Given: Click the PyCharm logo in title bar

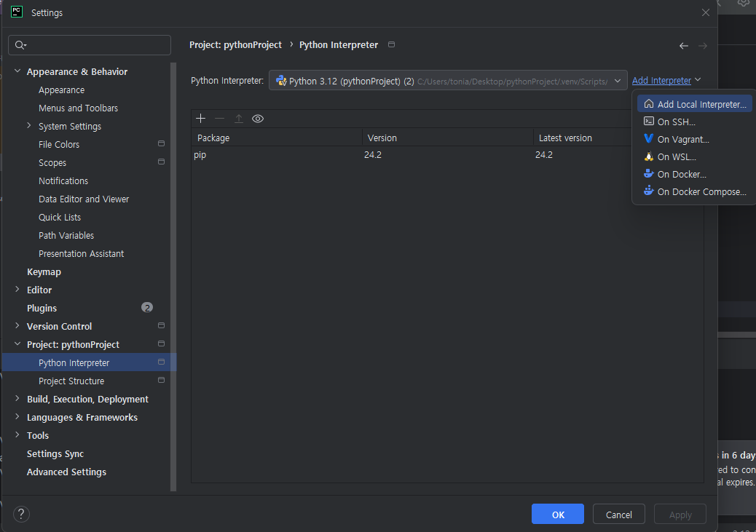Looking at the screenshot, I should pyautogui.click(x=17, y=12).
